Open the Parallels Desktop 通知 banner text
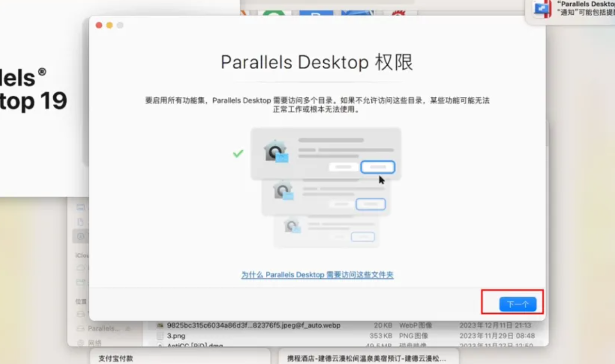This screenshot has width=615, height=364. pyautogui.click(x=585, y=9)
